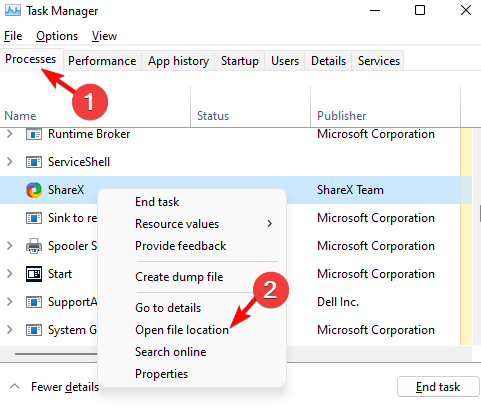Choose Open file location from context menu
This screenshot has height=408, width=481.
coord(182,330)
